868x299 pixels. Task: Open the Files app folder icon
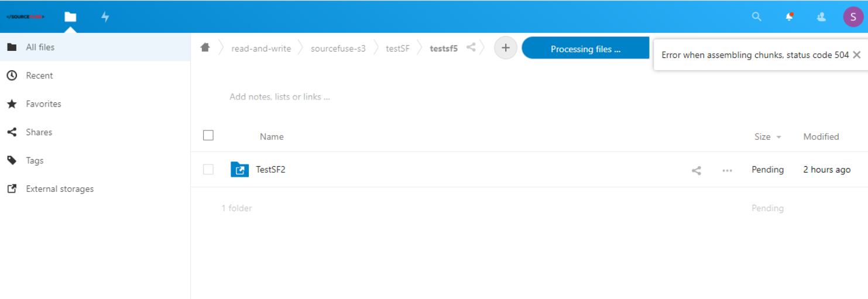70,17
